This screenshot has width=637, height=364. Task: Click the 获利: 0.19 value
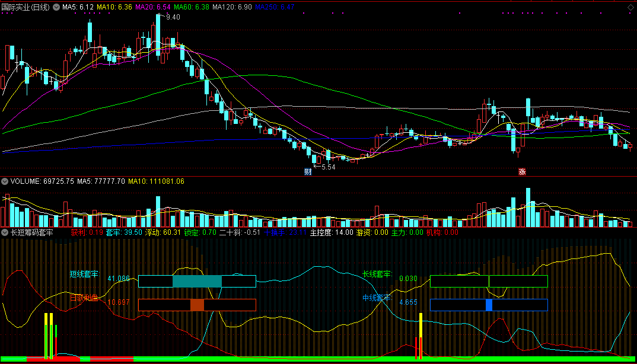[87, 233]
